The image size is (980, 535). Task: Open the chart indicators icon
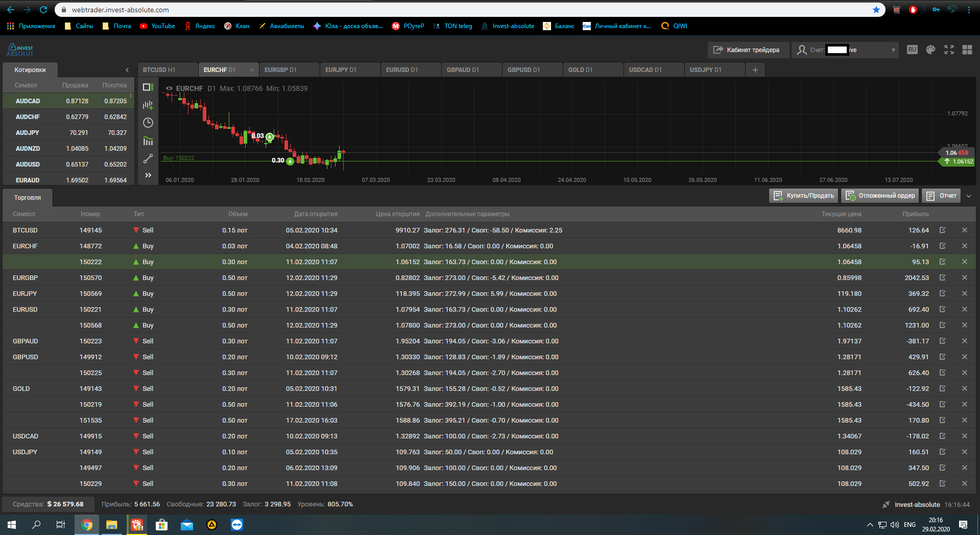[148, 141]
